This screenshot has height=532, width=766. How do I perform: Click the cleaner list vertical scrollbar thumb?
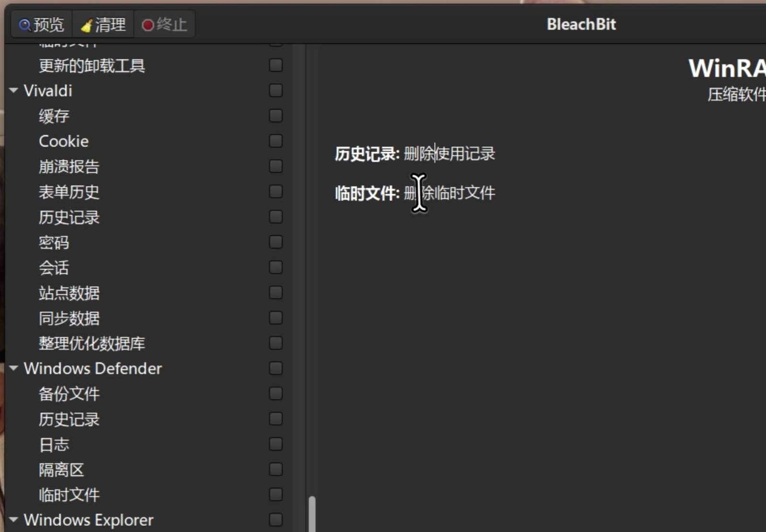point(312,514)
